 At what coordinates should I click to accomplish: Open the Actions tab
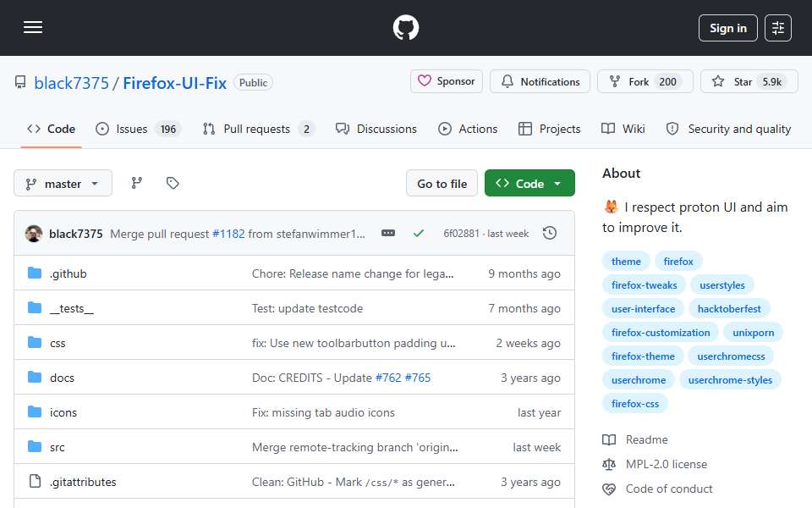click(x=468, y=129)
